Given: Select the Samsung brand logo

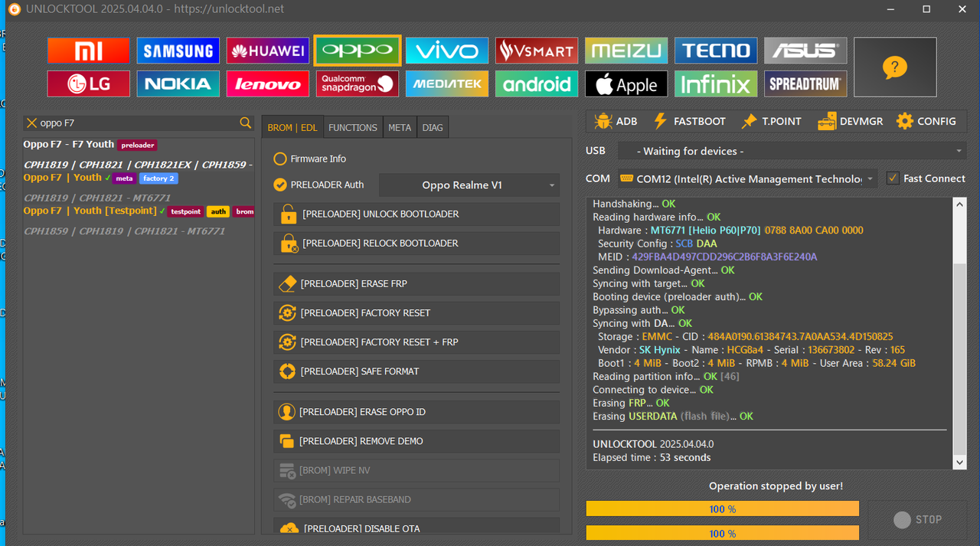Looking at the screenshot, I should pyautogui.click(x=178, y=51).
